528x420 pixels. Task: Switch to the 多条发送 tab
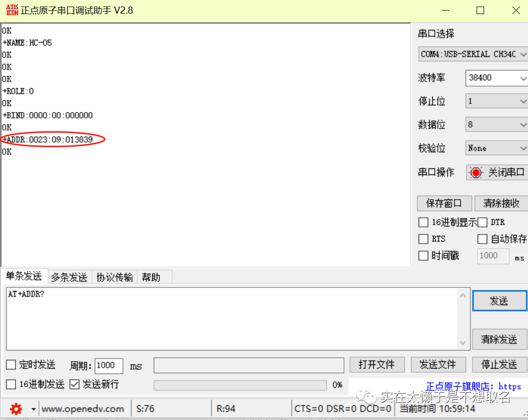69,277
